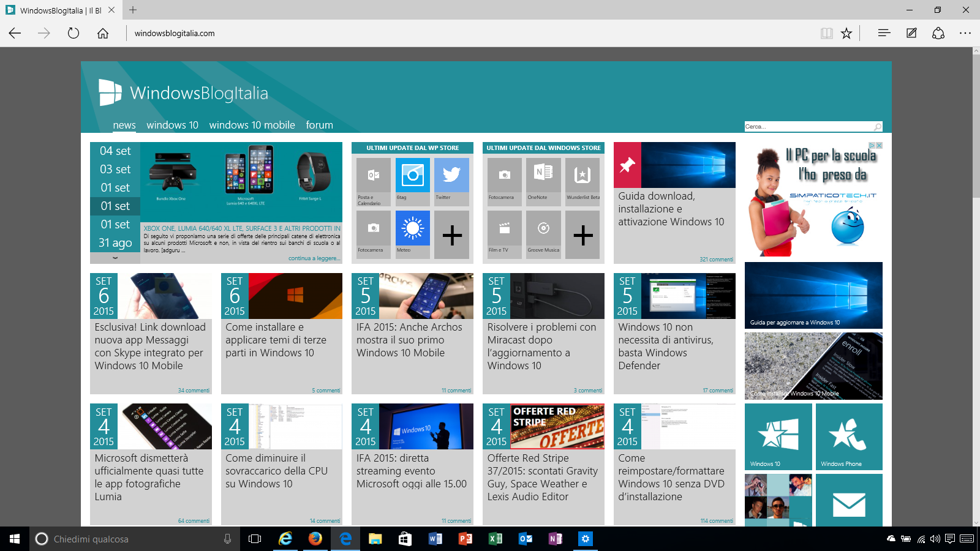Viewport: 980px width, 551px height.
Task: Select the news navigation tab
Action: (x=124, y=125)
